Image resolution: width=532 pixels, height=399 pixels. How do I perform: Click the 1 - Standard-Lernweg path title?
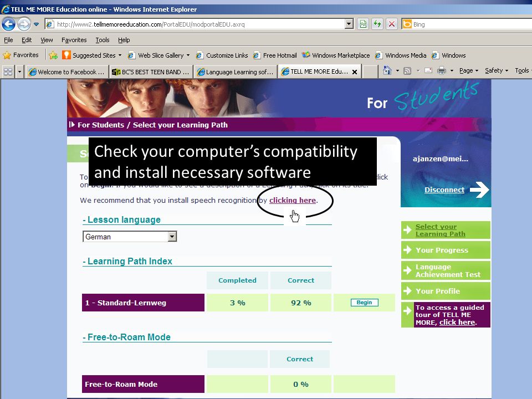point(143,303)
